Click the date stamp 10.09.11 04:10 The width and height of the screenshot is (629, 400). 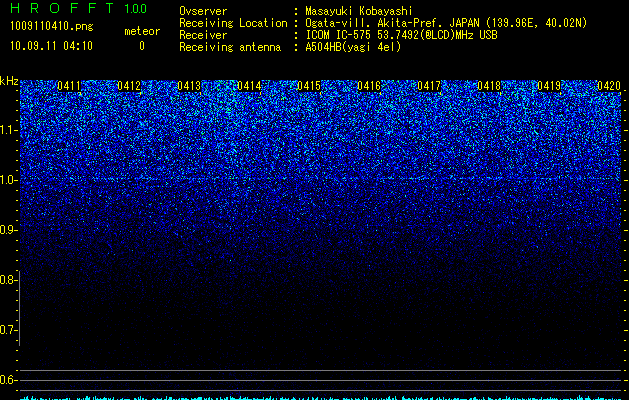coord(51,46)
